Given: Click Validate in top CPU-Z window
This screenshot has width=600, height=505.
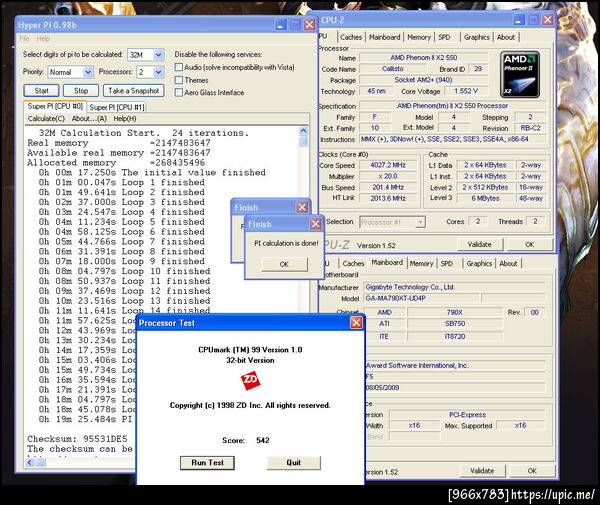Looking at the screenshot, I should [x=479, y=244].
